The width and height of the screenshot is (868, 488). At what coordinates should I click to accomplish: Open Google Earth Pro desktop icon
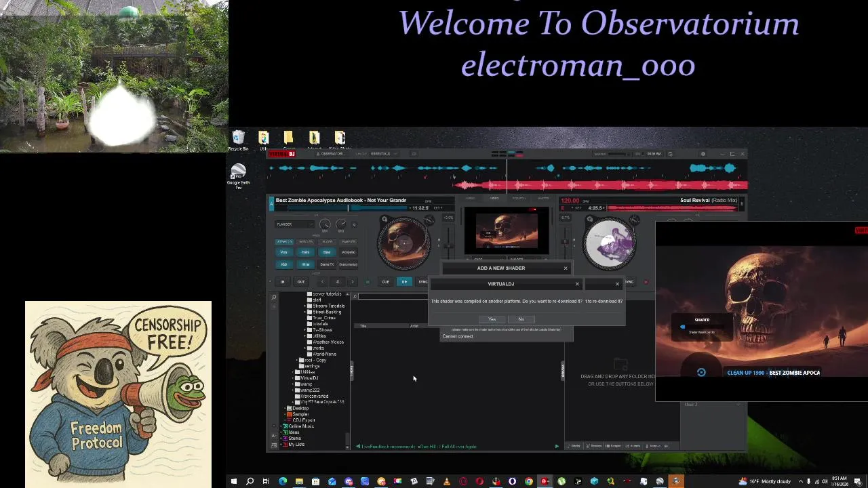(x=238, y=176)
